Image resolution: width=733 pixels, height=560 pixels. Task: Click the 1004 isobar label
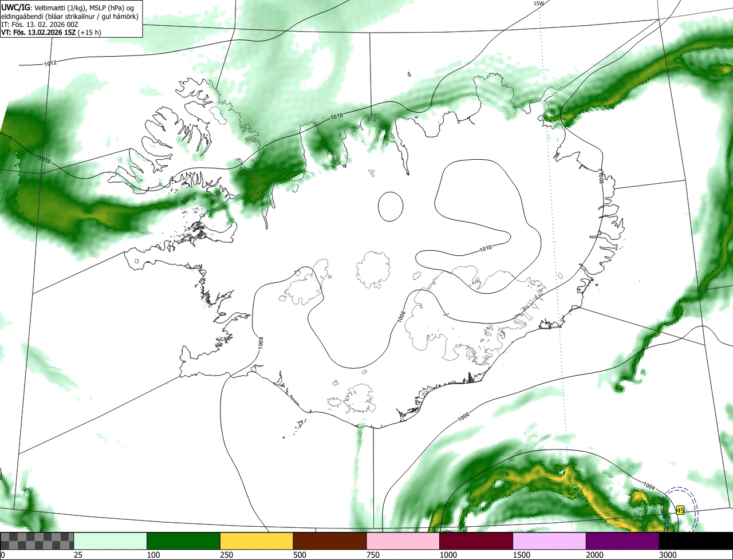[649, 486]
